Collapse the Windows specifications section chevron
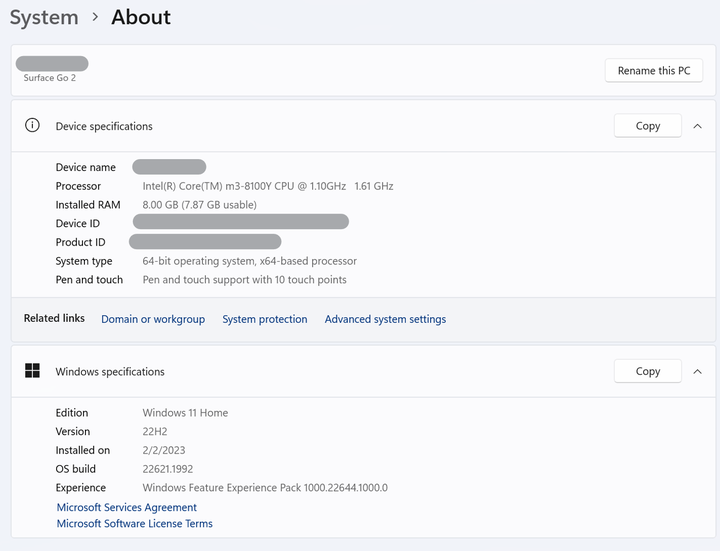This screenshot has height=551, width=720. (x=698, y=371)
